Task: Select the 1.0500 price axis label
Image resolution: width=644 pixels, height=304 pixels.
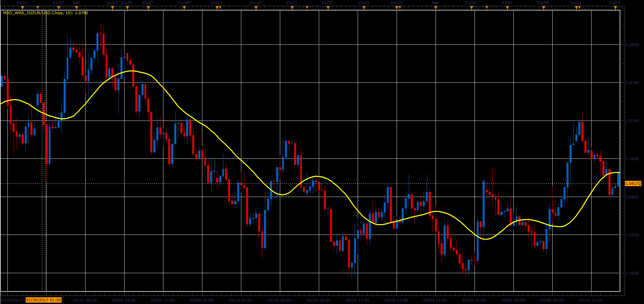Action: point(632,273)
